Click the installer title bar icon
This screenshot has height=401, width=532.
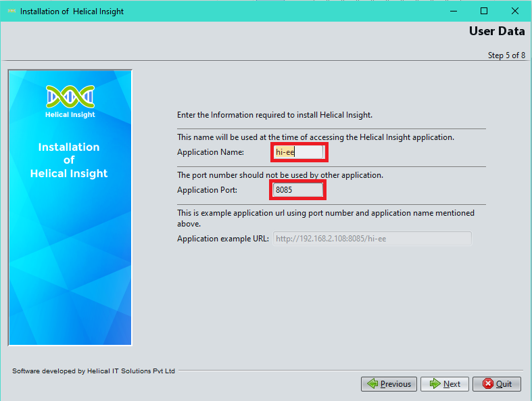11,11
